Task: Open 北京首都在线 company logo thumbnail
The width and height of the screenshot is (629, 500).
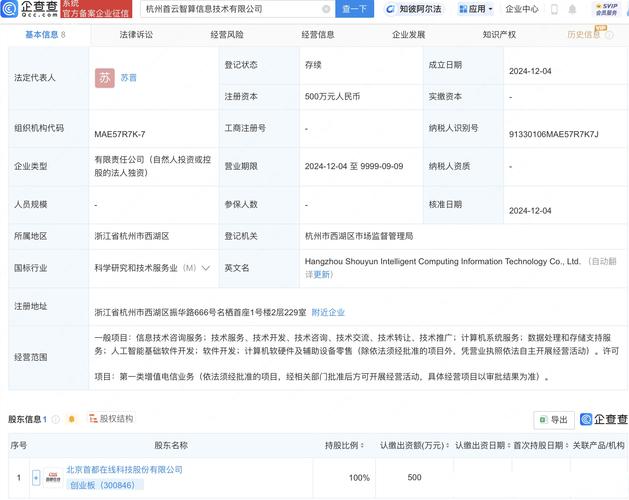Action: coord(53,478)
